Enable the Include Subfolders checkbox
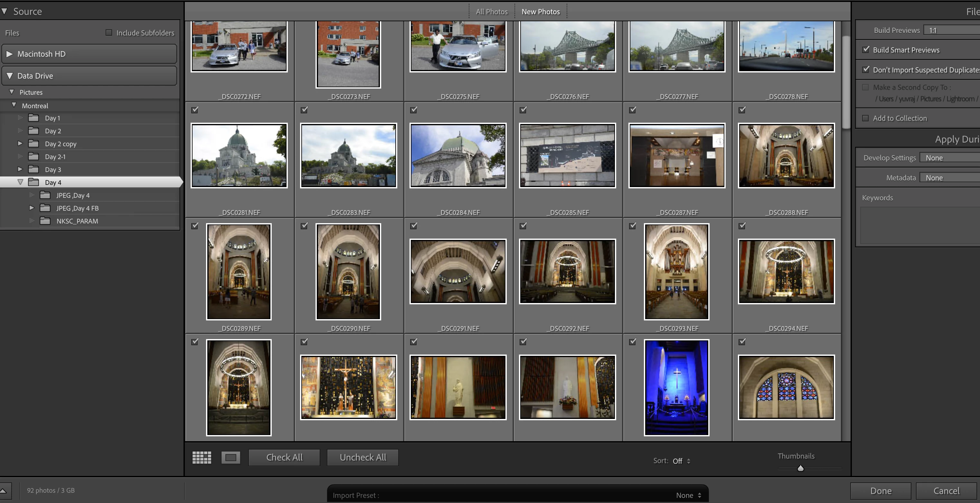This screenshot has width=980, height=503. coord(109,33)
